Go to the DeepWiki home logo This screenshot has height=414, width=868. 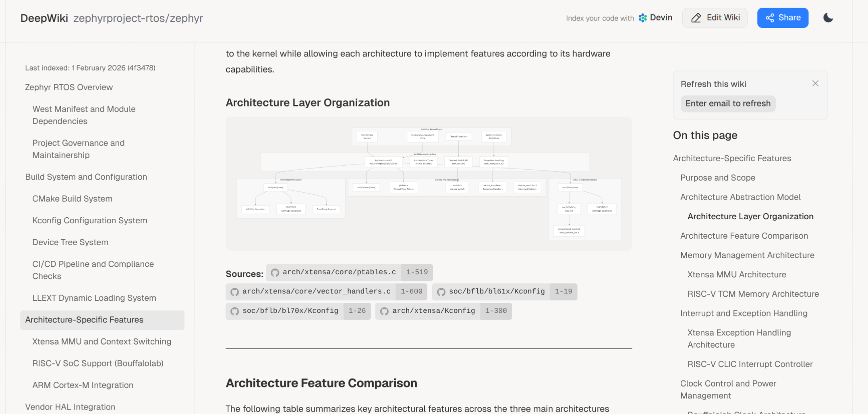(44, 18)
